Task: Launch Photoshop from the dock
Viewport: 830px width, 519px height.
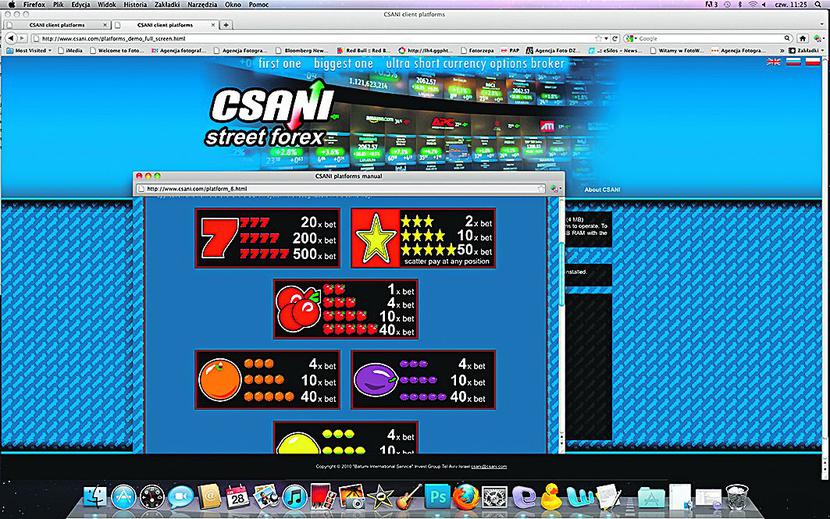Action: [437, 497]
